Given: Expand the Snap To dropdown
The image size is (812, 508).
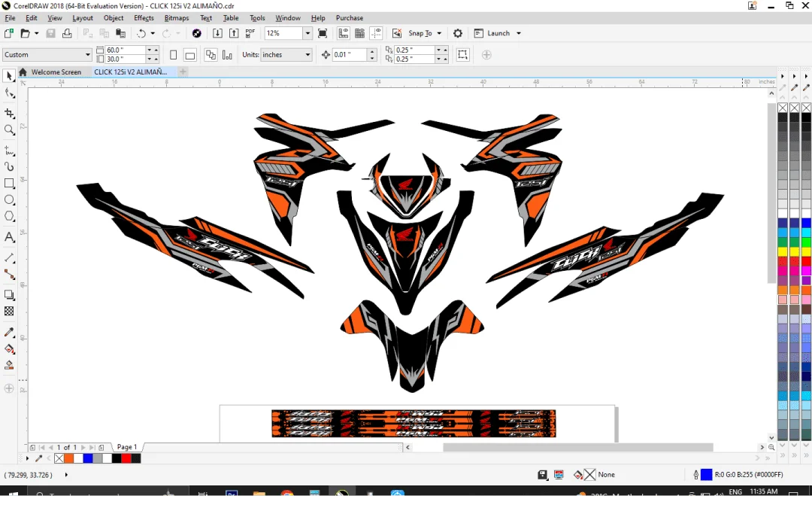Looking at the screenshot, I should pos(440,33).
